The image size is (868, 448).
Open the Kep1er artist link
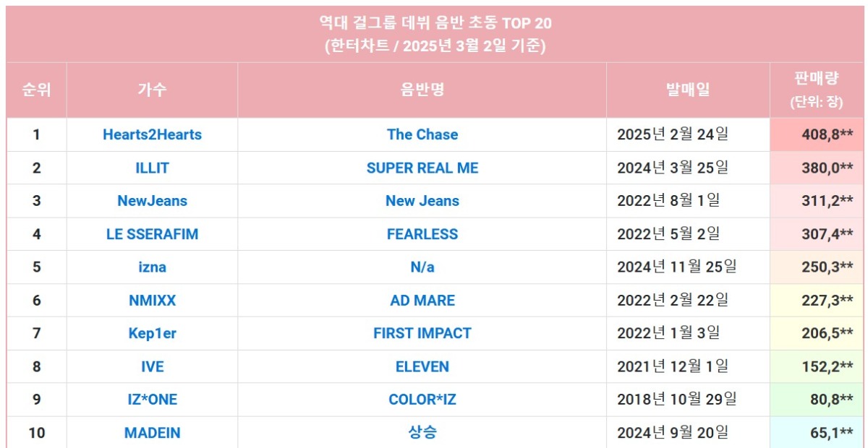(x=152, y=333)
